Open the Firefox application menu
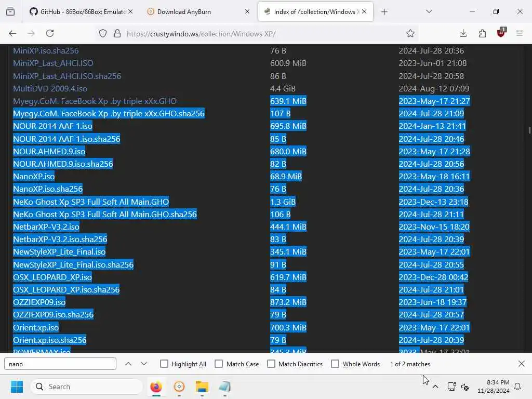Viewport: 532px width, 399px height. 520,33
